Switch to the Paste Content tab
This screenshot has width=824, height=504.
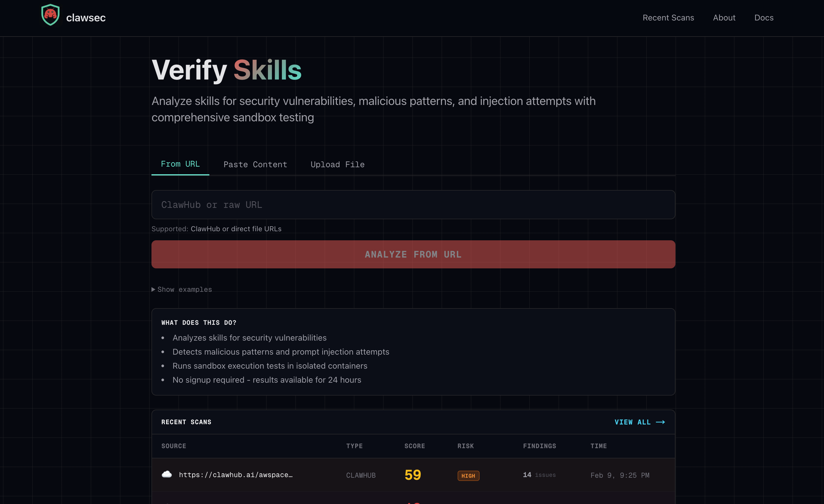[x=255, y=165]
